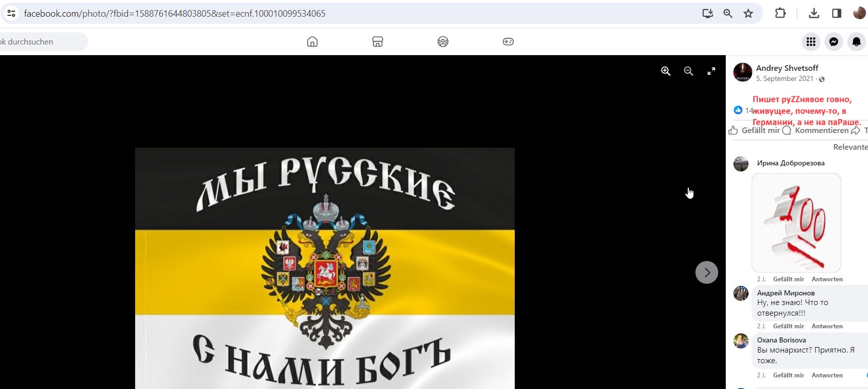
Task: Click the install app icon in address bar
Action: [708, 14]
